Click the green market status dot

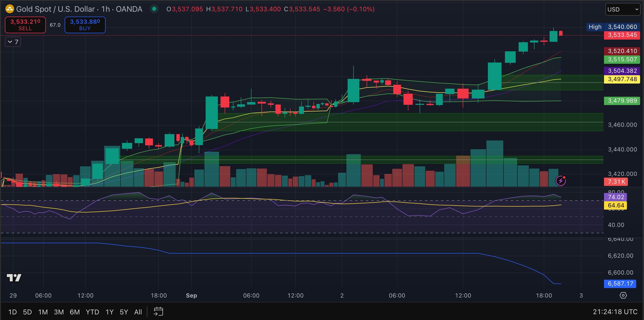coord(154,9)
